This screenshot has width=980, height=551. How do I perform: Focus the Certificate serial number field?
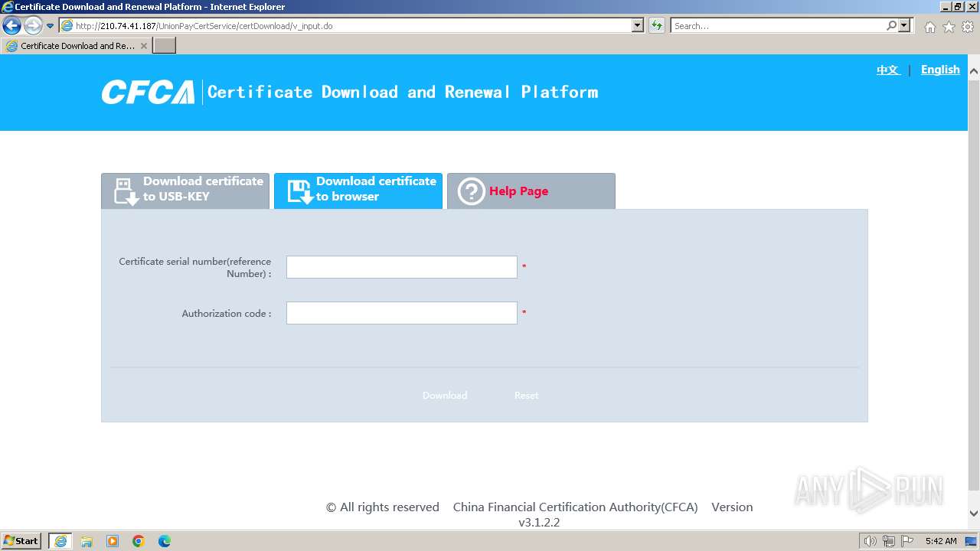(402, 267)
